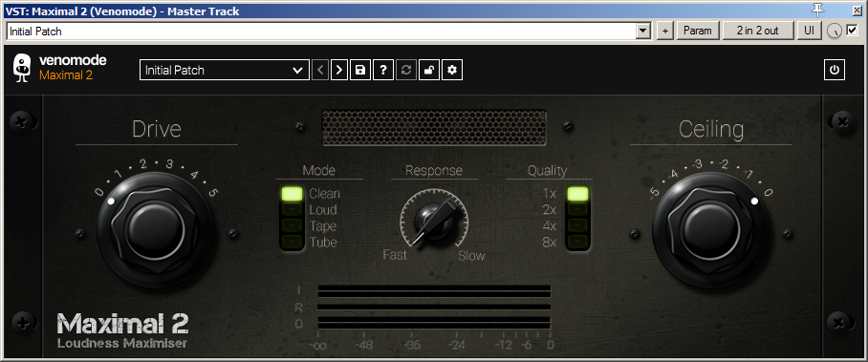Click the refresh arrows icon

point(405,71)
